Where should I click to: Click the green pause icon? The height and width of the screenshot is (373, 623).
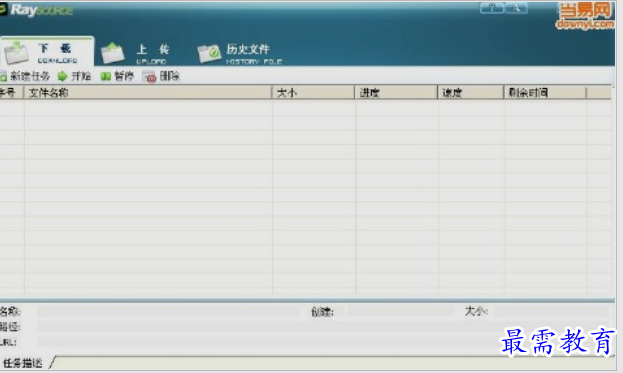click(x=105, y=76)
